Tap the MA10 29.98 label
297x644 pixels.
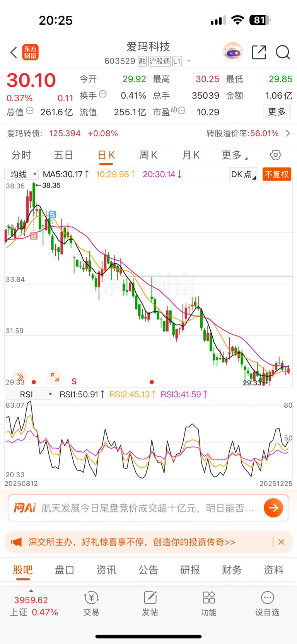pyautogui.click(x=116, y=174)
